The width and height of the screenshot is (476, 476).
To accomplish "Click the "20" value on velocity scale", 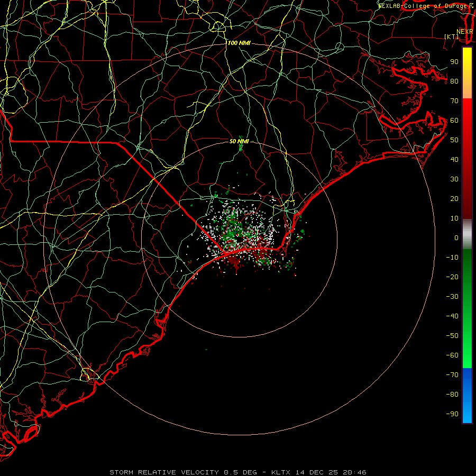I will (x=454, y=198).
